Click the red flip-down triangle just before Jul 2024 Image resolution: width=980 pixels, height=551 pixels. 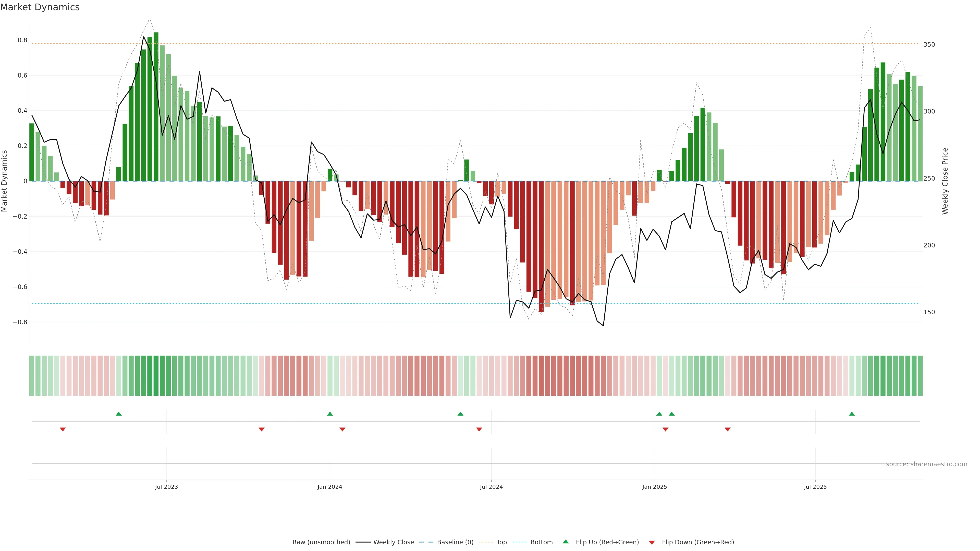coord(479,429)
